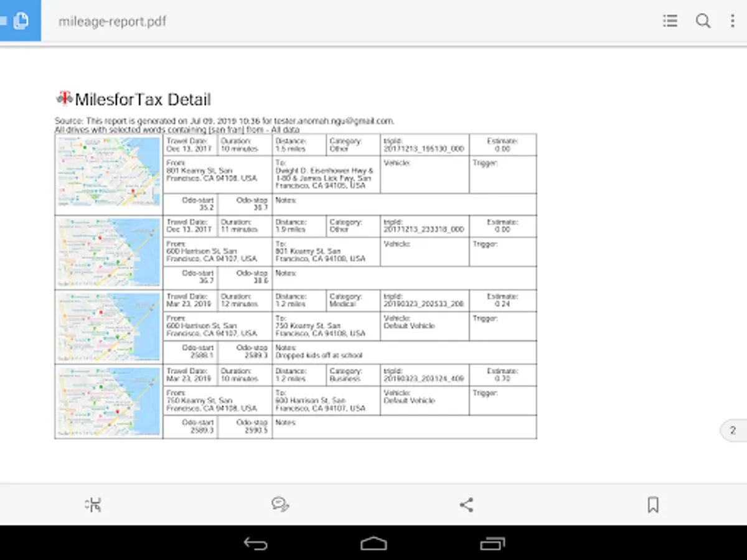
Task: Tap map thumbnail for trip 20190323_203124_409
Action: tap(109, 402)
